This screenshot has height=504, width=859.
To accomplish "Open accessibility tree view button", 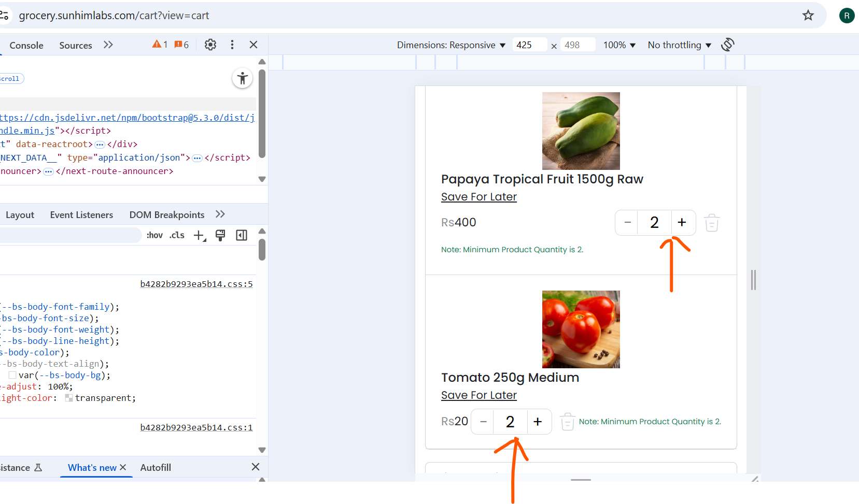I will [242, 78].
